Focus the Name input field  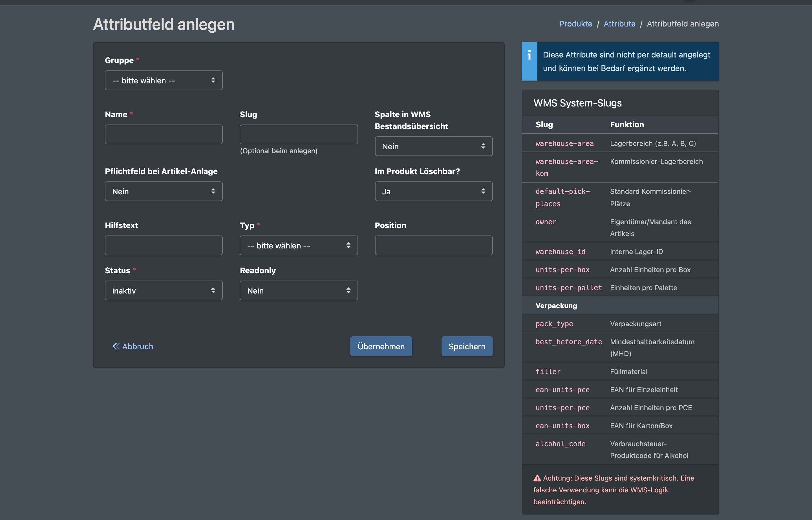164,134
